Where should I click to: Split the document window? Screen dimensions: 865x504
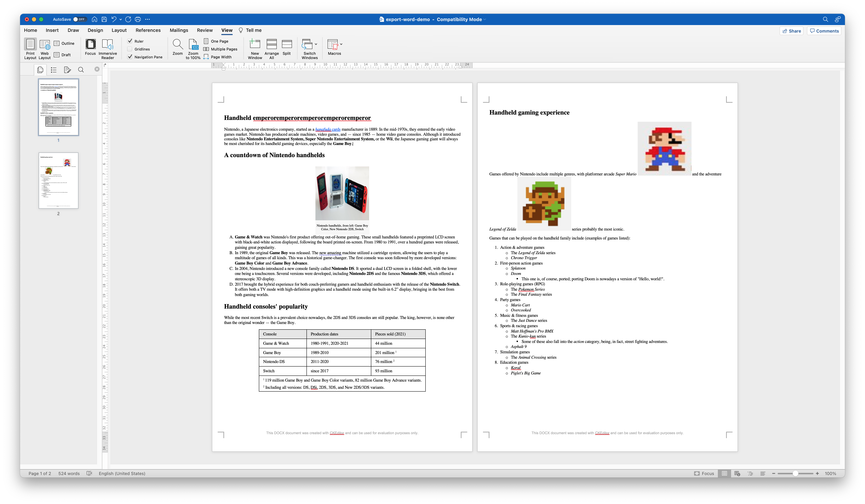coord(287,47)
